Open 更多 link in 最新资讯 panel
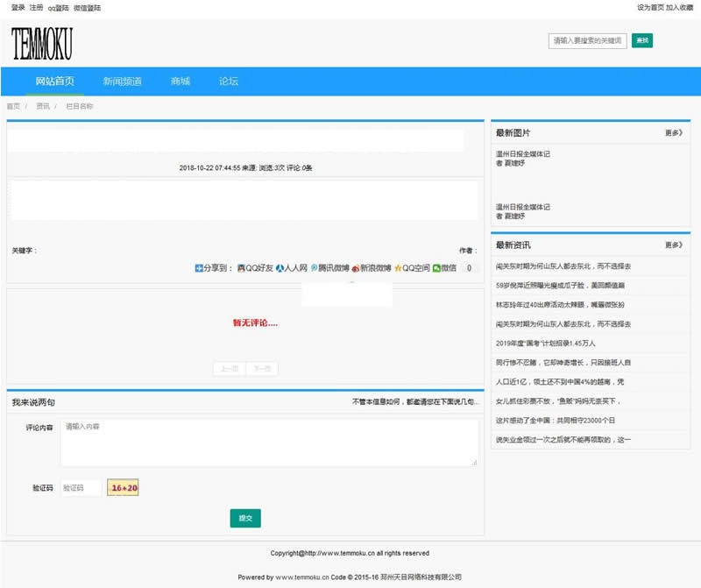Viewport: 701px width, 588px height. (x=673, y=245)
